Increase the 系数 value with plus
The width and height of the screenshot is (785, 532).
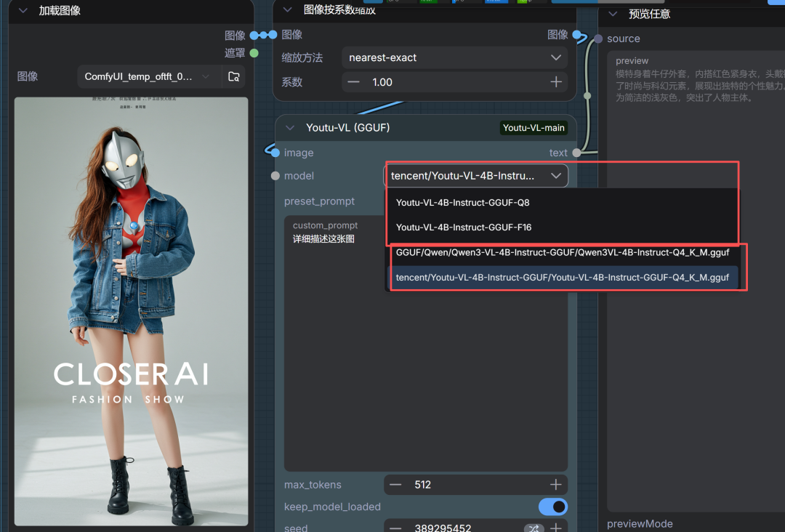(556, 82)
